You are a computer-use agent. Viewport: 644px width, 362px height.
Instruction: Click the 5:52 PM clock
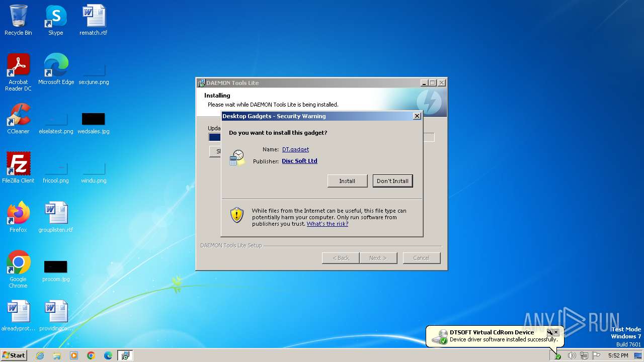click(x=618, y=355)
